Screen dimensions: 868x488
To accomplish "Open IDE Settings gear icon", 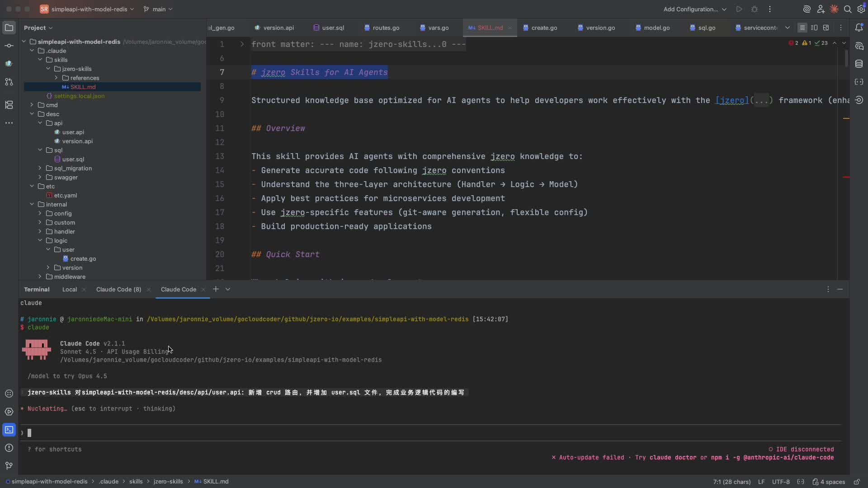I will point(861,9).
